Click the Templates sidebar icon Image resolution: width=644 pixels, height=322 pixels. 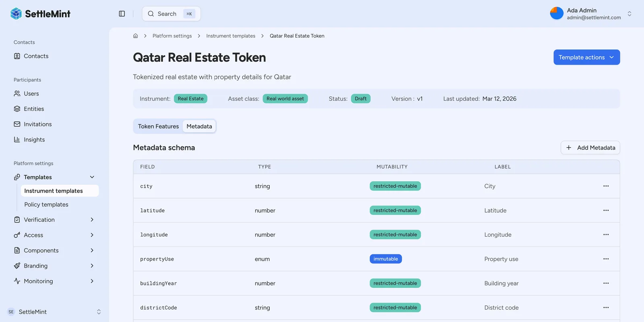[x=17, y=177]
